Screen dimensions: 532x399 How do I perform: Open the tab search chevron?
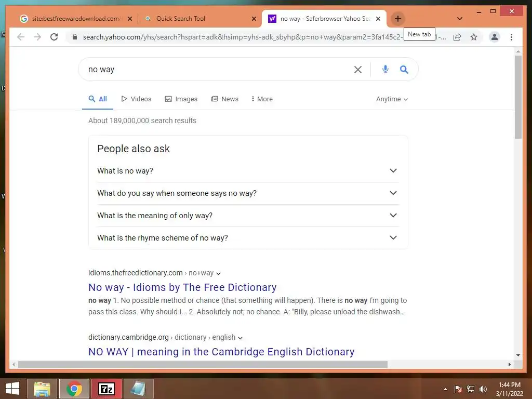[460, 19]
